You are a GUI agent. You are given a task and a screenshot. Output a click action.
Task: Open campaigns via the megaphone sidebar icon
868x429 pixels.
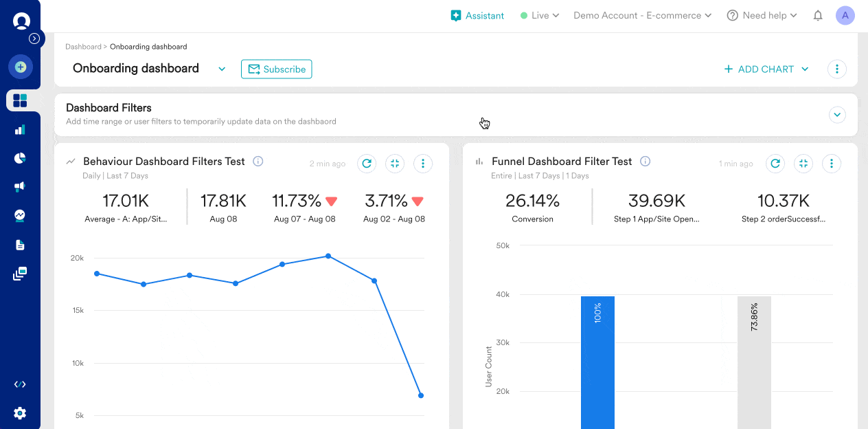point(20,186)
